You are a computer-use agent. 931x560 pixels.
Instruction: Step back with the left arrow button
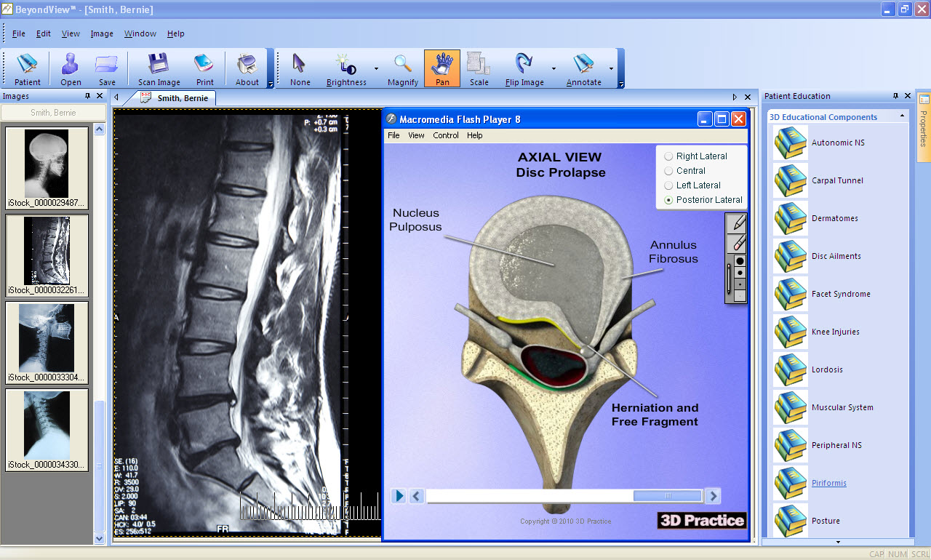pyautogui.click(x=417, y=496)
